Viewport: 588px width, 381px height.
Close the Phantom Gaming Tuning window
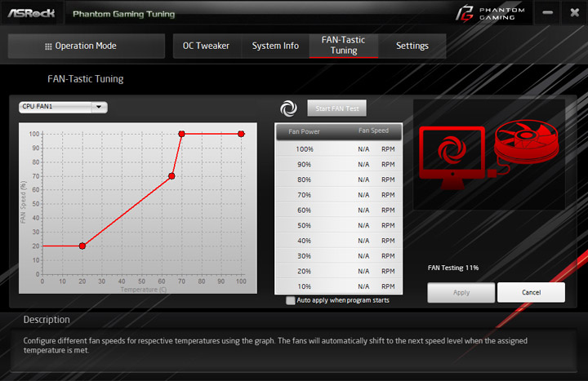pyautogui.click(x=574, y=13)
